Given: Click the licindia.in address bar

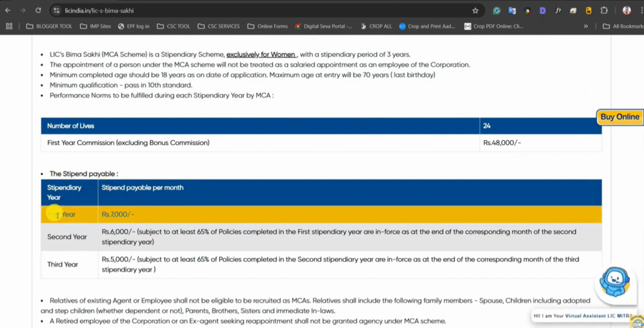Looking at the screenshot, I should click(x=252, y=11).
